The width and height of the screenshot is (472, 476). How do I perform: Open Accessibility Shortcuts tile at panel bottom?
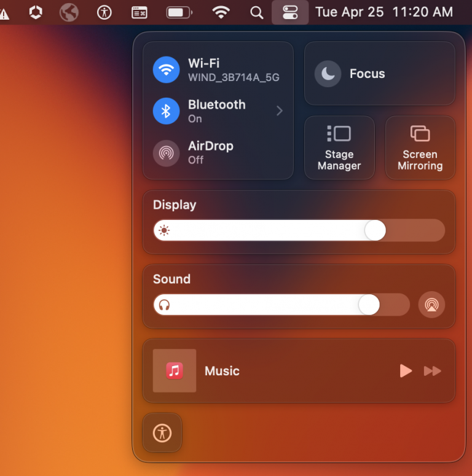click(x=162, y=433)
